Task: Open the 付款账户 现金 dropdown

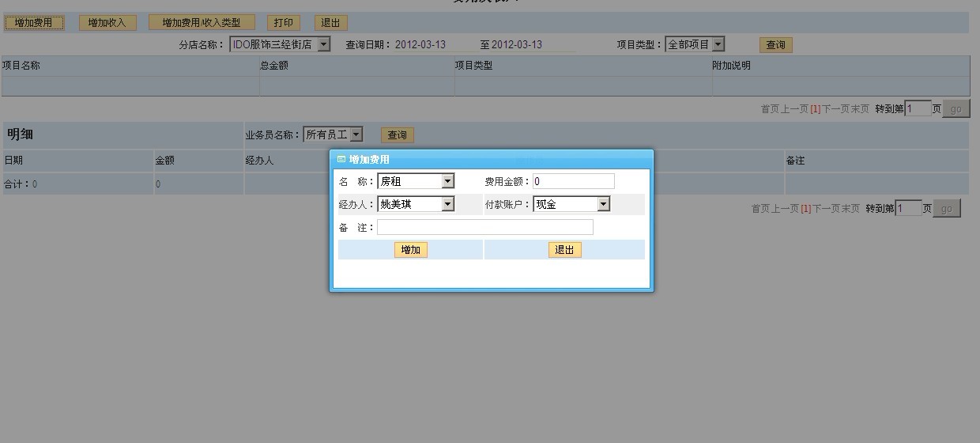Action: (x=571, y=204)
